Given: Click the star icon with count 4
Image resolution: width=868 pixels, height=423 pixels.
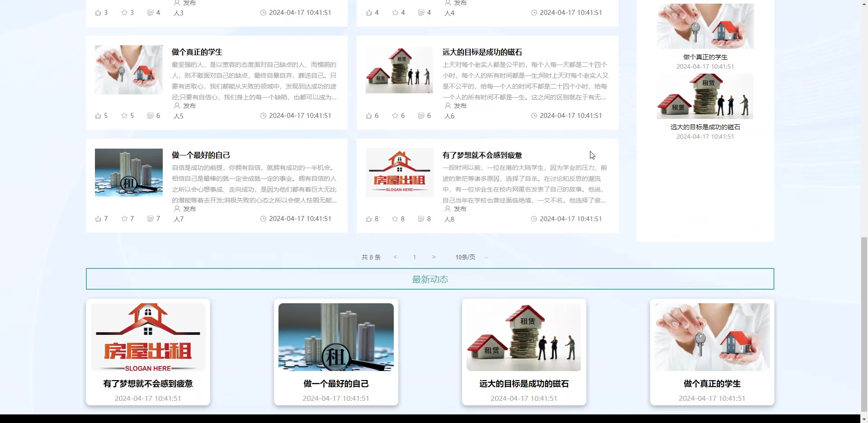Looking at the screenshot, I should [395, 13].
